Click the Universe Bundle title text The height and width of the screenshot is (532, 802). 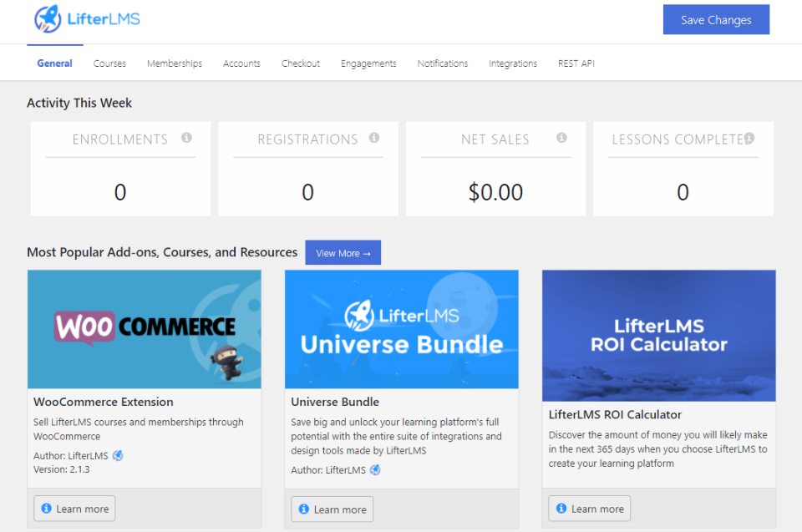[335, 402]
